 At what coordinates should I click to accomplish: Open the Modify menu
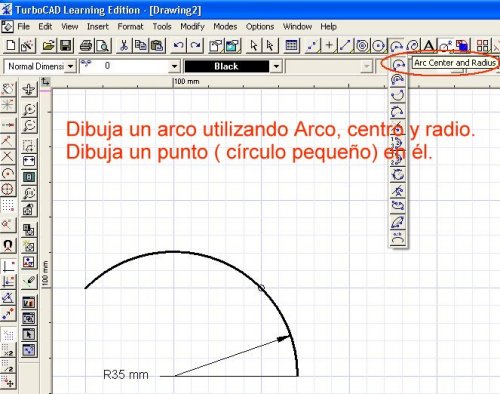pyautogui.click(x=192, y=27)
